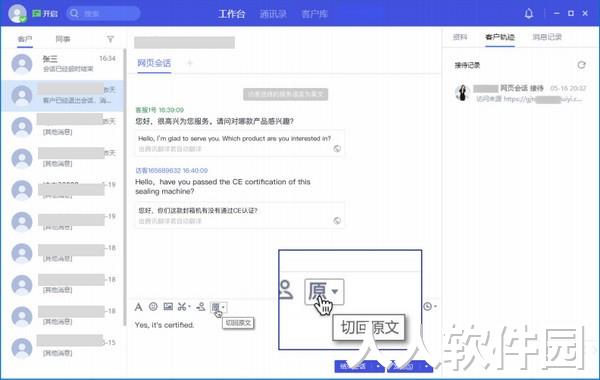The image size is (600, 380).
Task: Toggle the 原 original text translation switch
Action: tap(216, 307)
